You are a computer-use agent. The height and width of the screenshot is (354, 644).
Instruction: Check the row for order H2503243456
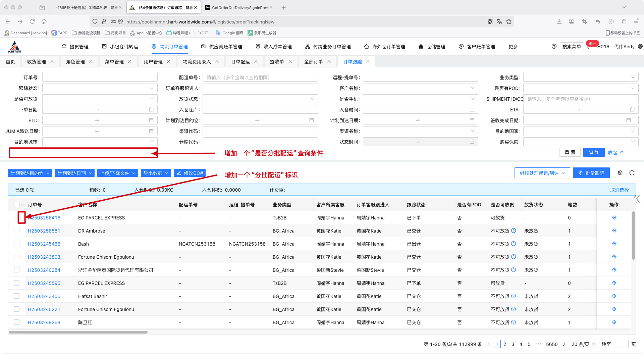click(17, 296)
